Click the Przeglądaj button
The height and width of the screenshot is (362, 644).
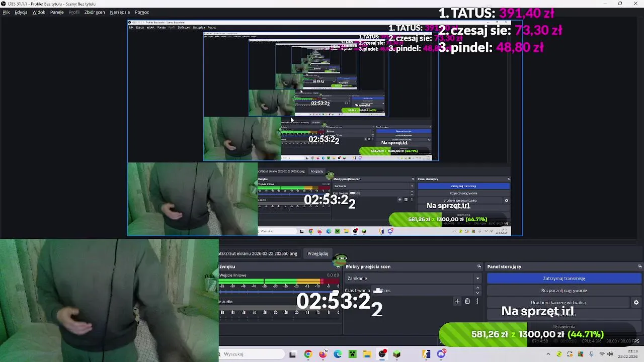click(x=317, y=254)
